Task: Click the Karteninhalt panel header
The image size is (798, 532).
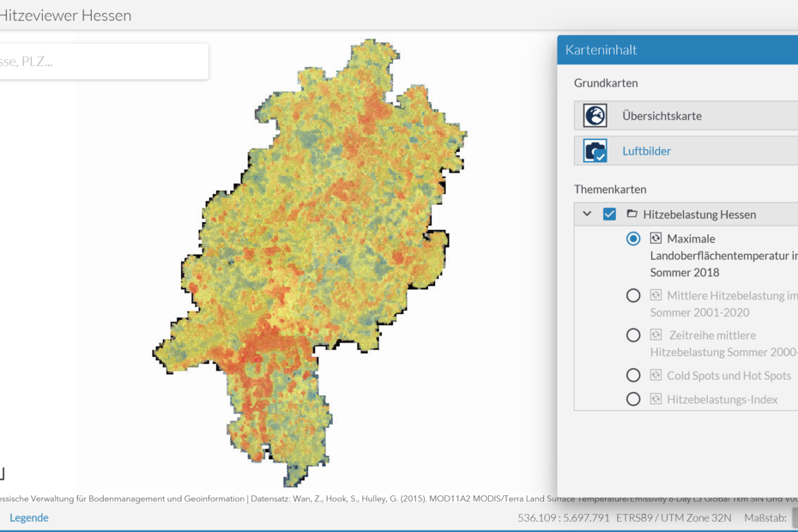Action: [x=677, y=50]
